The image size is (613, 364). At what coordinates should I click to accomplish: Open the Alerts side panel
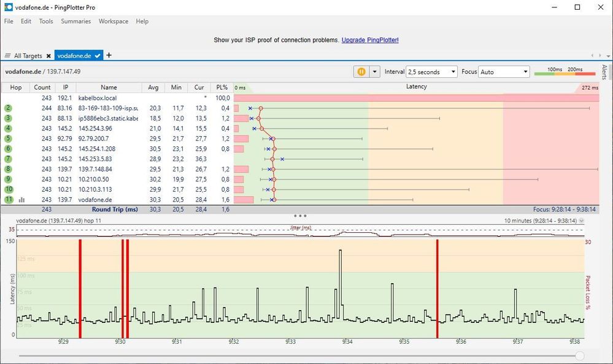point(604,72)
